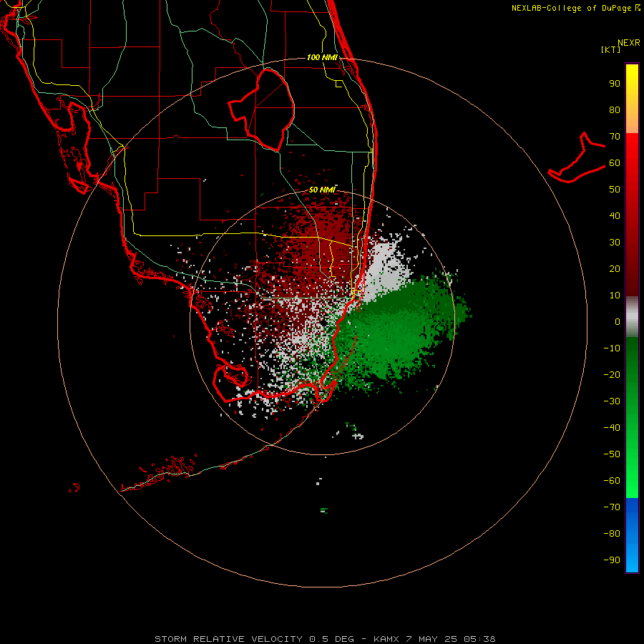Click the 80 value on the velocity scale
Viewport: 644px width, 644px height.
point(615,109)
